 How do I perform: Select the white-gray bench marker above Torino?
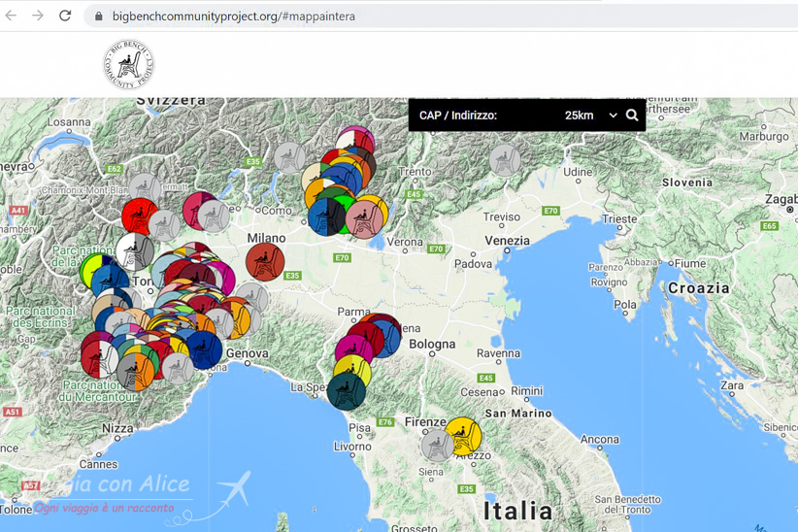click(134, 251)
